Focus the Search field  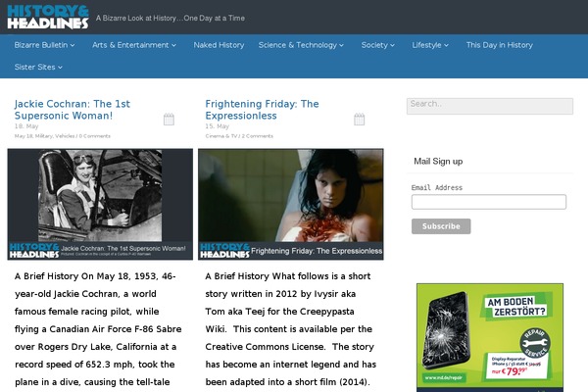490,106
